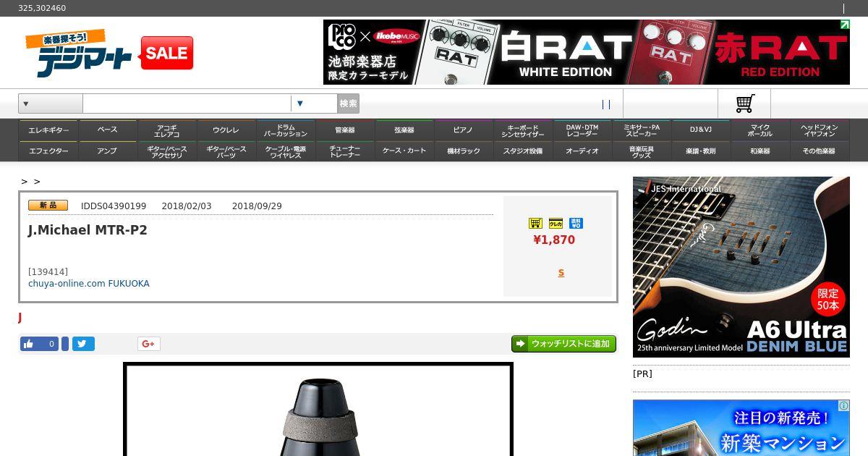Viewport: 868px width, 456px height.
Task: Open the Godin A6 Ultra Denim Blue ad
Action: pos(741,267)
